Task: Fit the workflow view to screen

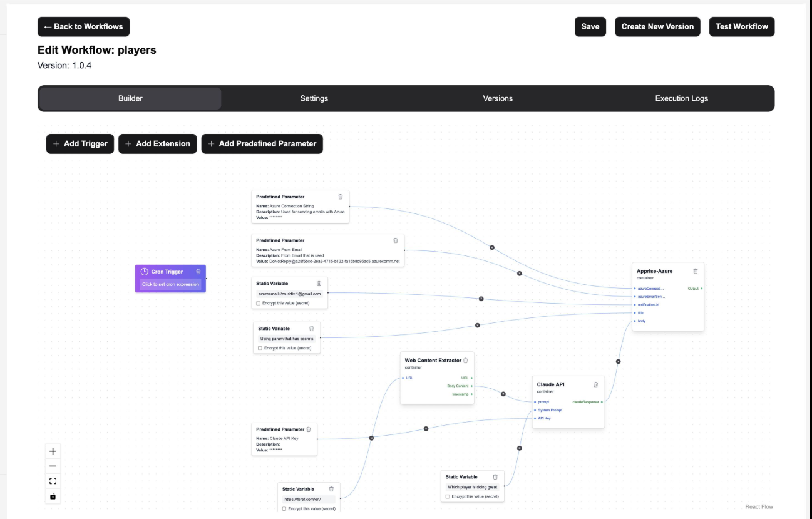Action: (53, 481)
